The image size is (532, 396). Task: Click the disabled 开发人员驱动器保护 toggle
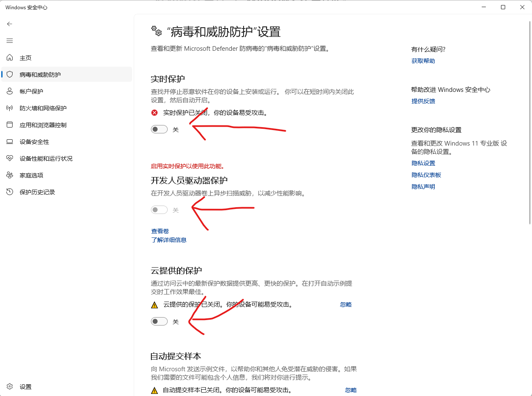159,210
